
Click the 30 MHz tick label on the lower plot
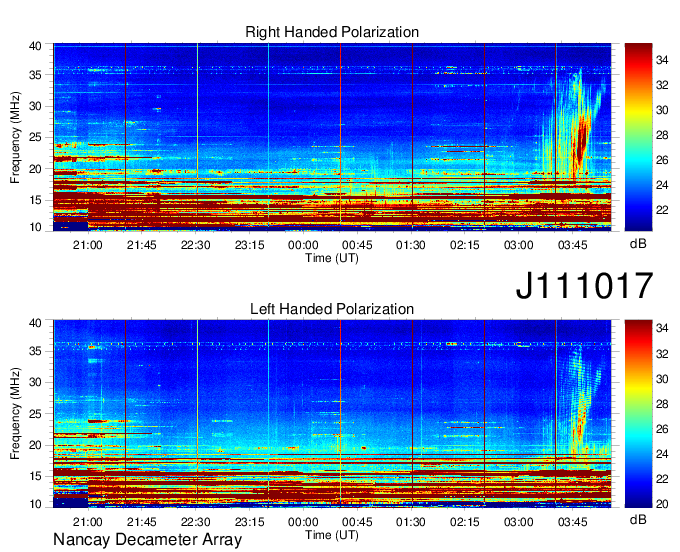(35, 382)
